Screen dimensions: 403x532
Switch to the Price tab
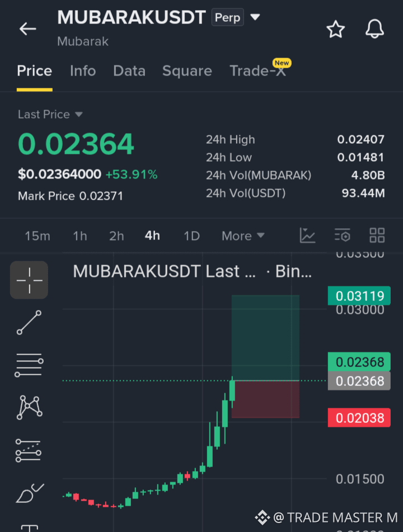(x=35, y=71)
